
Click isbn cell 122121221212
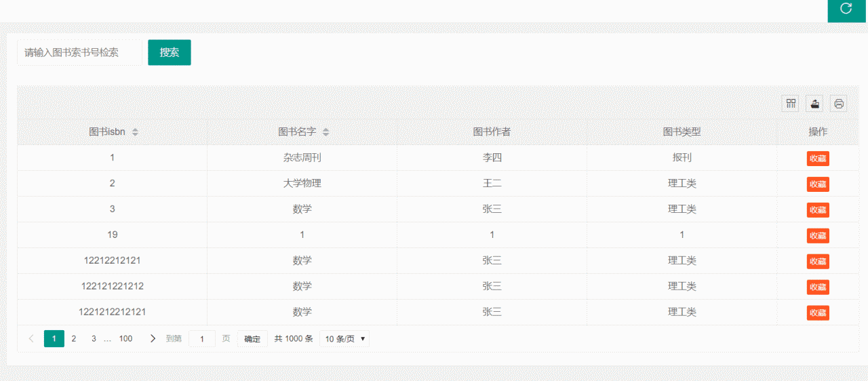coord(112,286)
